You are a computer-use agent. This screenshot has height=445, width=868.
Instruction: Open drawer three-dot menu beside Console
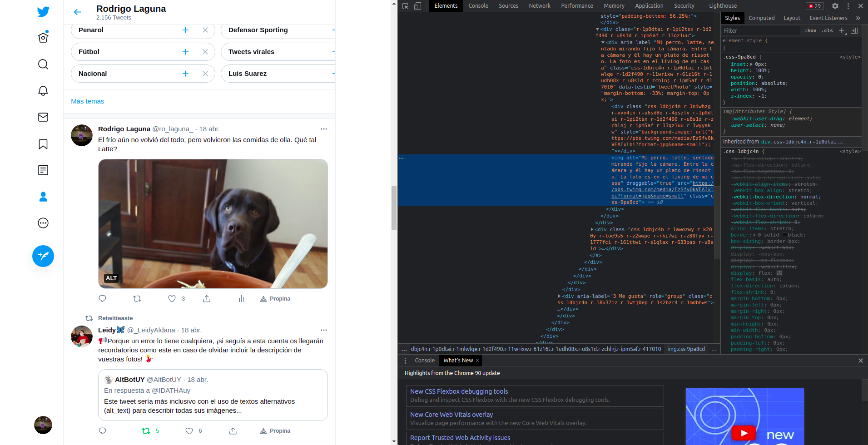point(406,361)
